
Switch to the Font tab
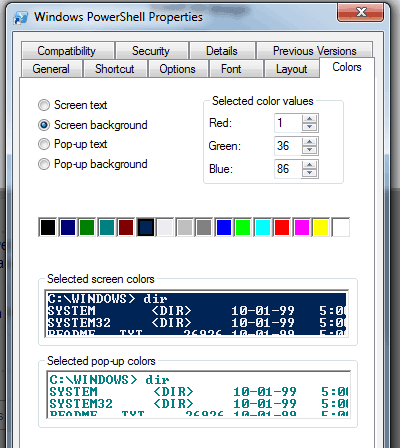click(231, 69)
